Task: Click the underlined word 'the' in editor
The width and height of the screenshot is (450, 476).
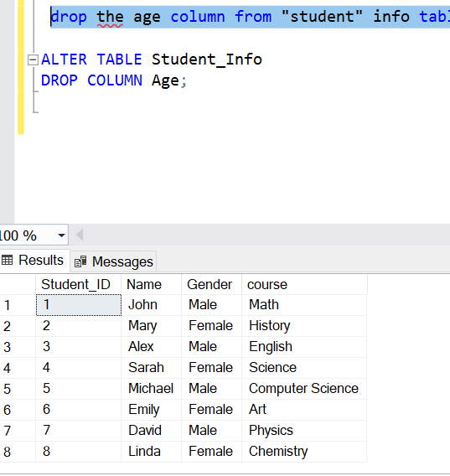Action: click(x=110, y=17)
